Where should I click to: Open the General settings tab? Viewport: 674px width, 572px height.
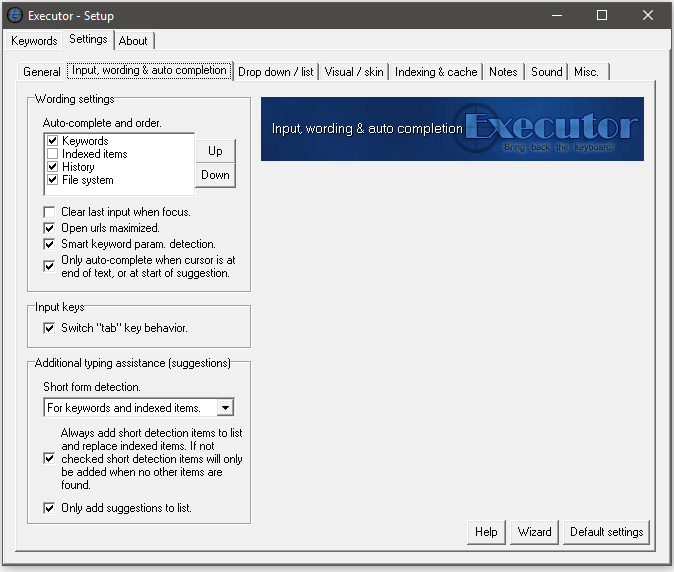point(42,72)
